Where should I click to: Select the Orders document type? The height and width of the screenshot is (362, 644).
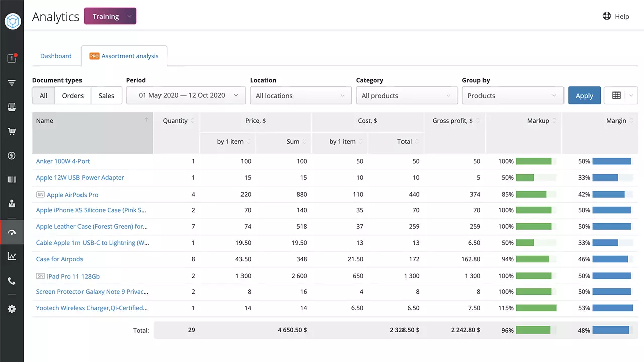[x=73, y=96]
